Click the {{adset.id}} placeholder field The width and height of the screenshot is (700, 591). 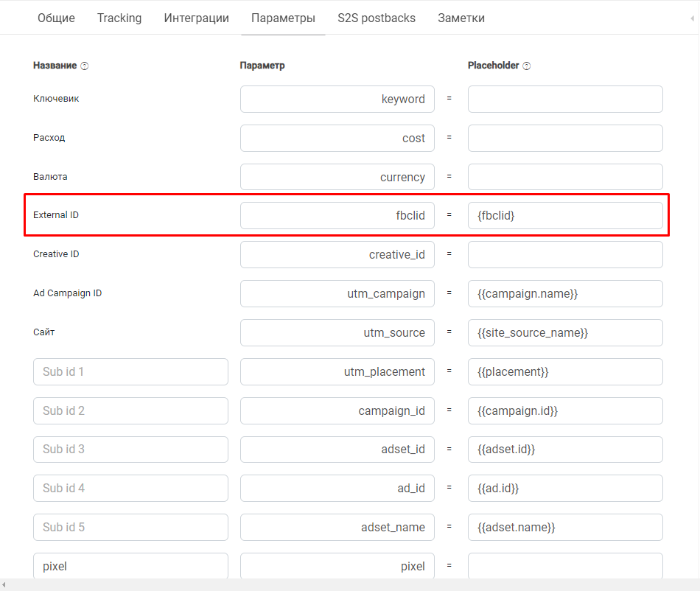tap(565, 450)
